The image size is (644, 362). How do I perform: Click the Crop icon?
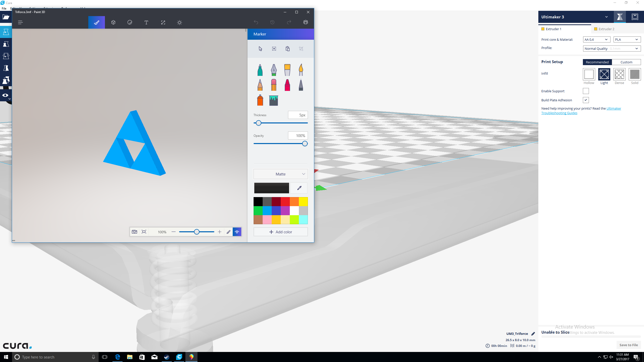(301, 49)
